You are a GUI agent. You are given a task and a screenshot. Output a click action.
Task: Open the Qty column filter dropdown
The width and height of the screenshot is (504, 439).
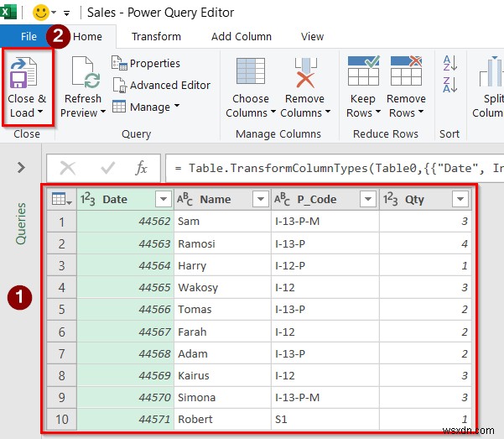pyautogui.click(x=460, y=199)
